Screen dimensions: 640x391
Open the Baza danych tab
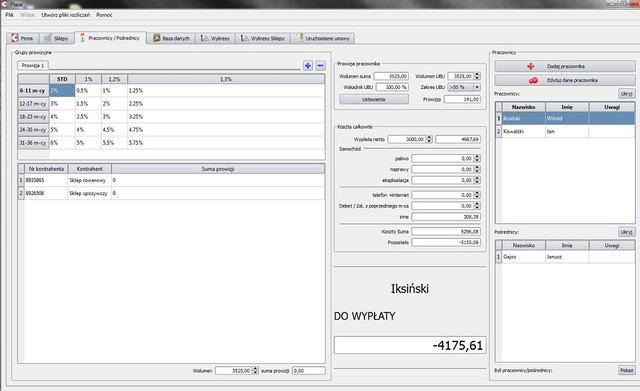(171, 38)
